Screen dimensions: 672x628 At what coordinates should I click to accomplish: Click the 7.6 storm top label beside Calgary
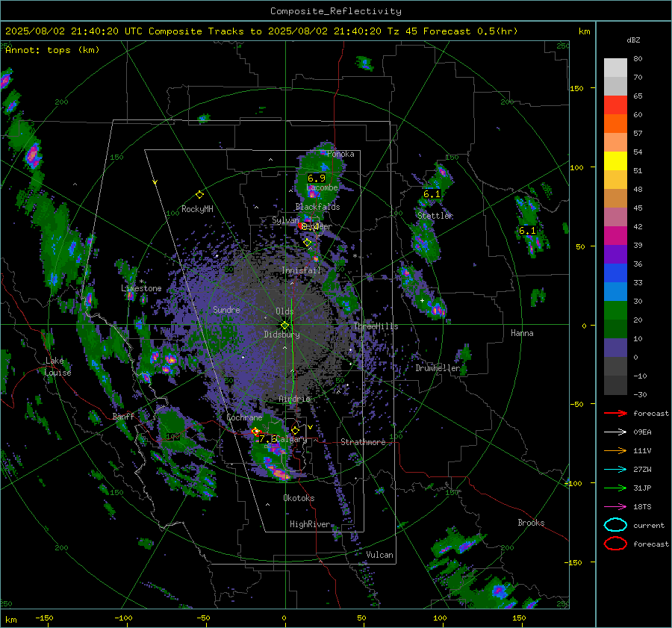click(267, 439)
